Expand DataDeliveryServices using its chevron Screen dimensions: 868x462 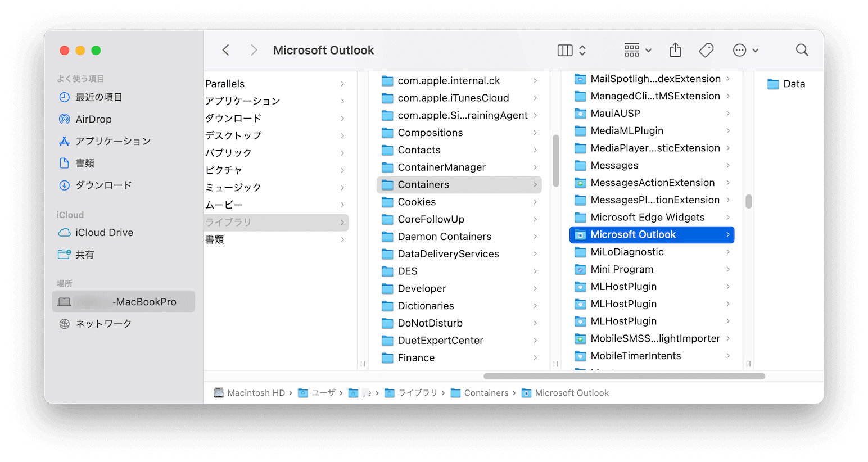[x=535, y=254]
